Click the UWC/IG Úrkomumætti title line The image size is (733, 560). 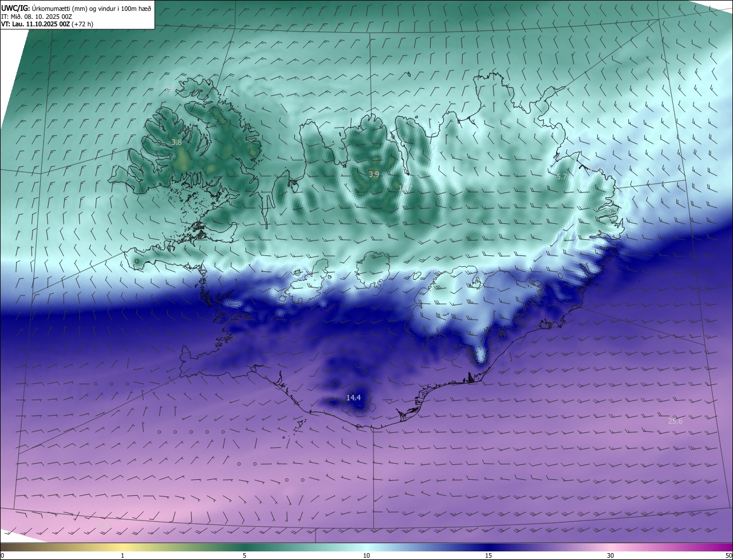(x=76, y=8)
